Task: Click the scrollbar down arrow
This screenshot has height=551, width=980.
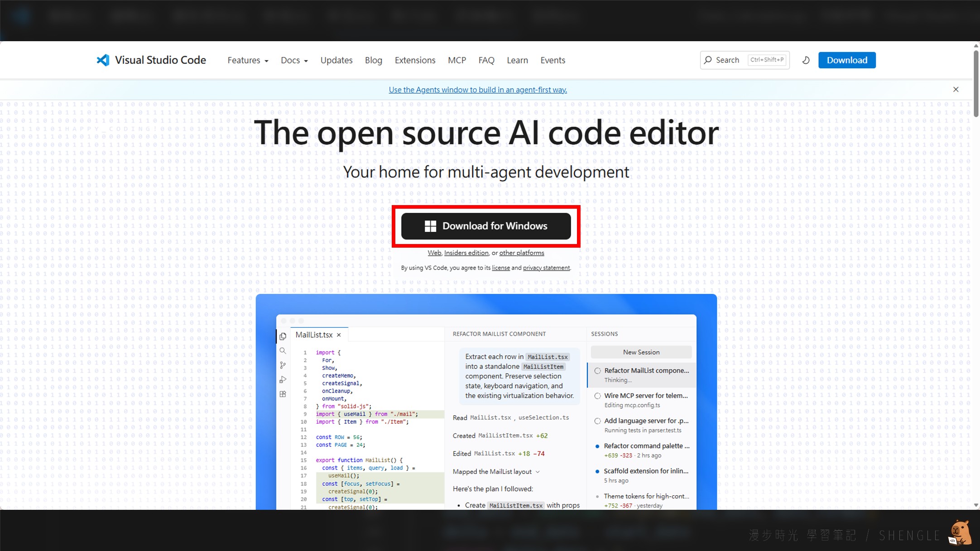Action: coord(976,505)
